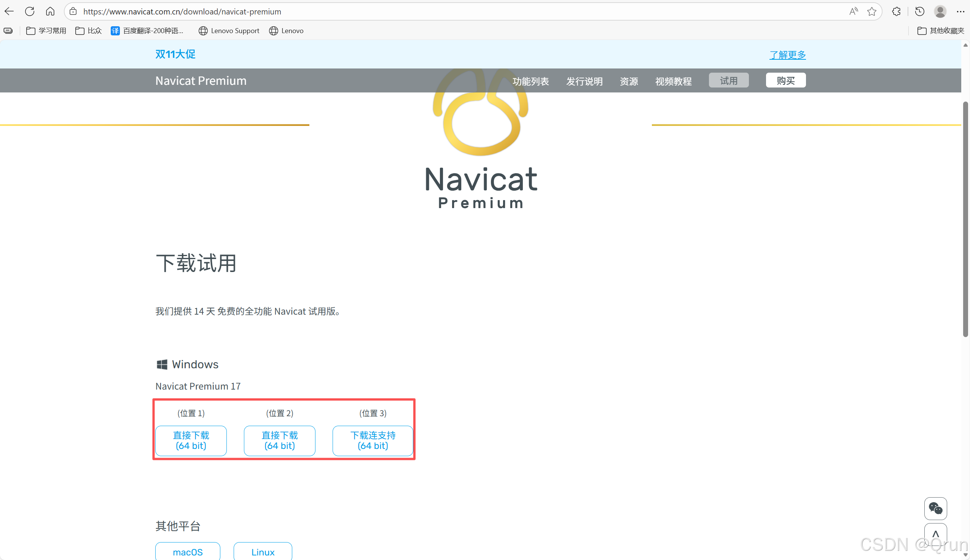Viewport: 970px width, 560px height.
Task: Open the 视频教程 navigation item
Action: pyautogui.click(x=673, y=81)
